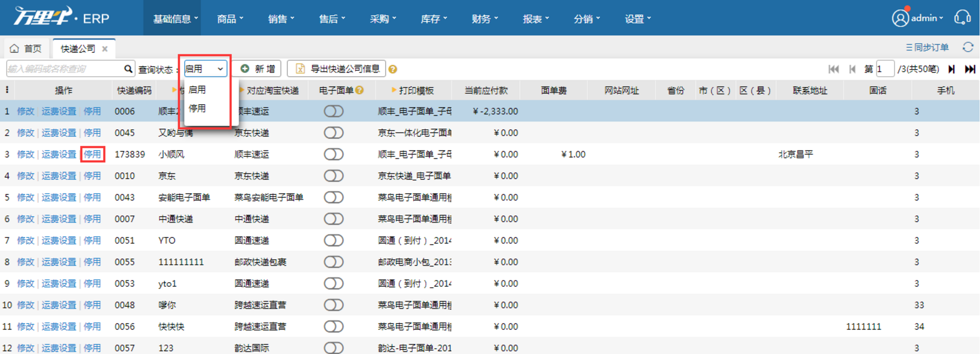The height and width of the screenshot is (354, 980).
Task: Click help icon beside 电子面单 header
Action: tap(360, 90)
